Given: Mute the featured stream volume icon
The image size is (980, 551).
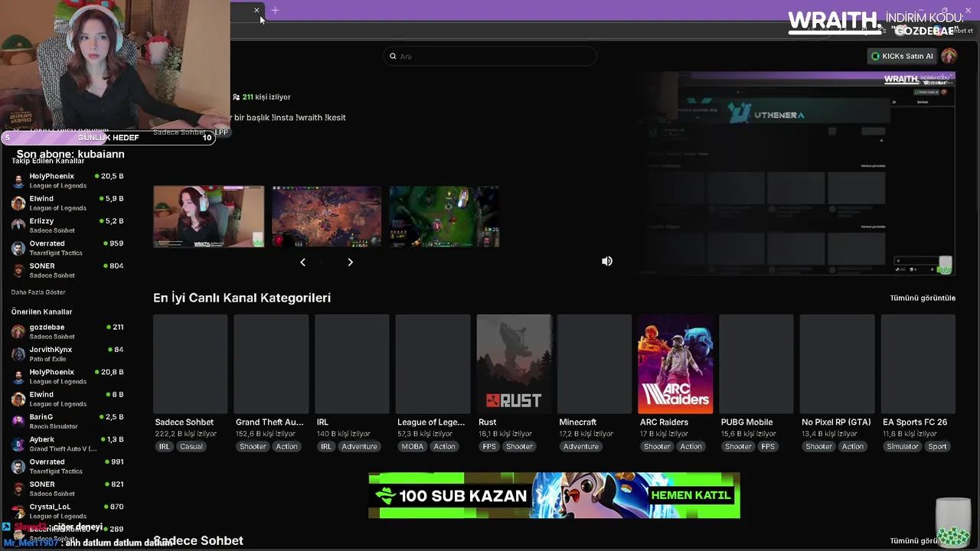Looking at the screenshot, I should coord(607,261).
